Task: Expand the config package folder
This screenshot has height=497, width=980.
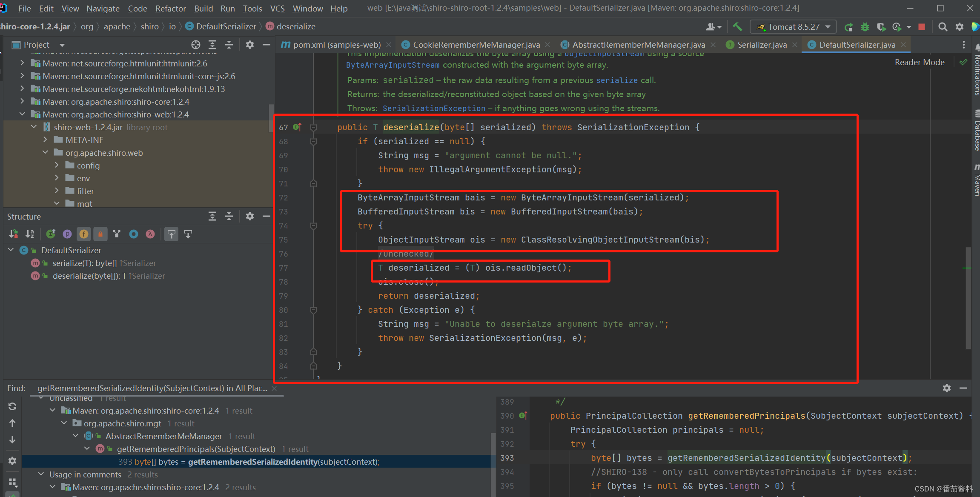Action: [x=57, y=165]
